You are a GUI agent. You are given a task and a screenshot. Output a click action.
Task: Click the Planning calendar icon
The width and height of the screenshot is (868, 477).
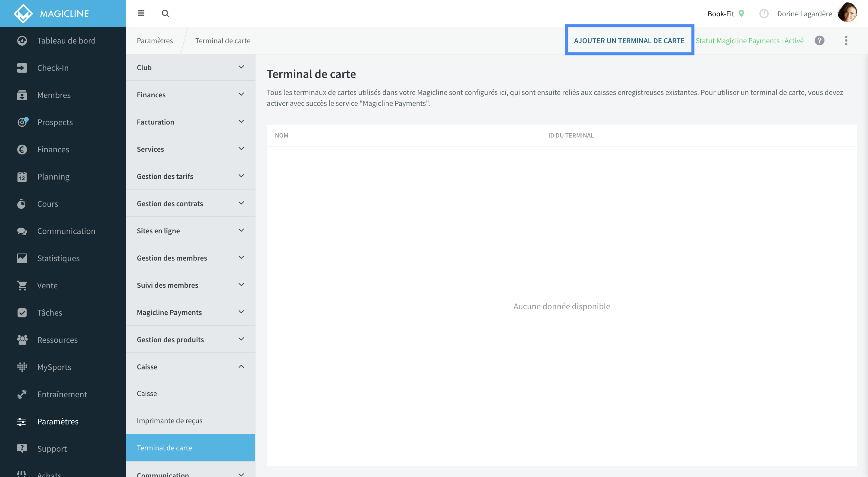point(22,177)
